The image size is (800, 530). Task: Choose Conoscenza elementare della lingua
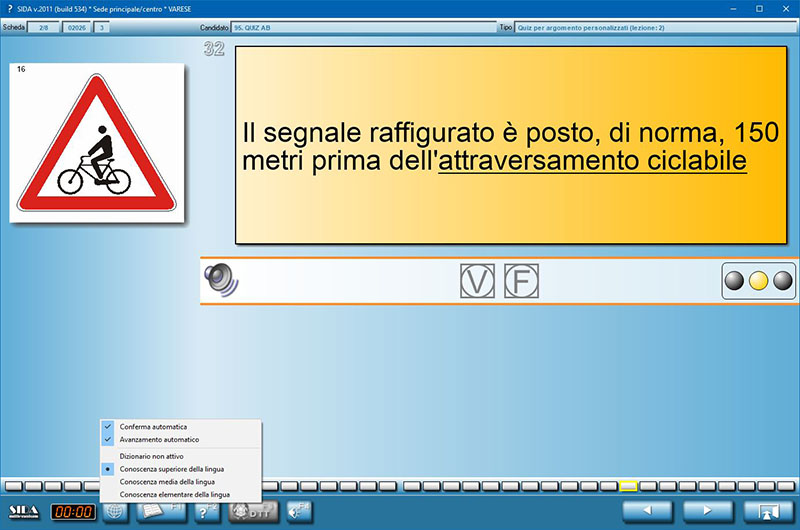point(174,494)
